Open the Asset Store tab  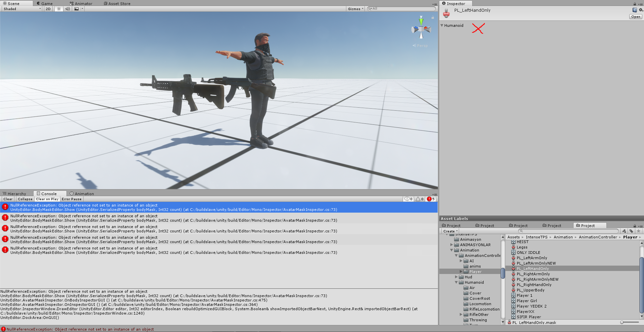click(117, 3)
